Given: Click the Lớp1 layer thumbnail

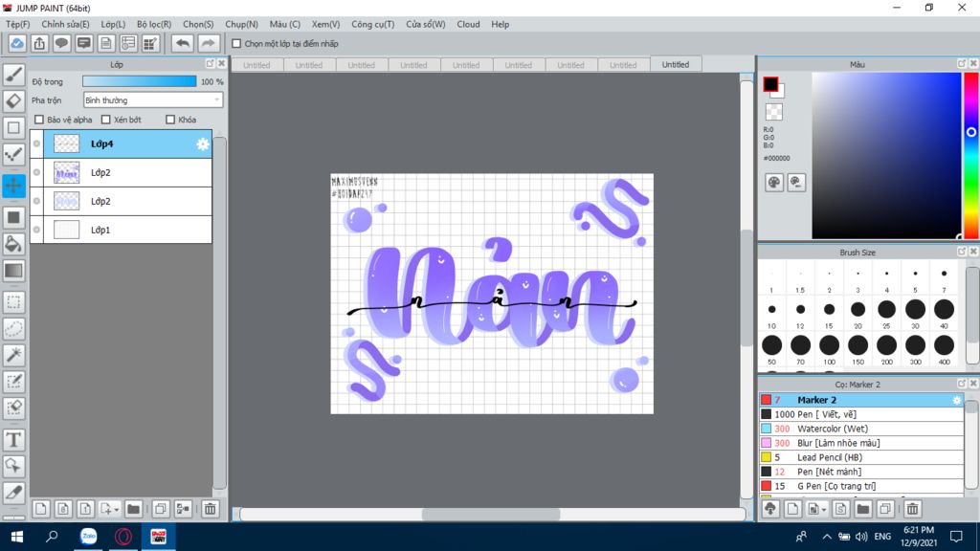Looking at the screenshot, I should [x=66, y=230].
